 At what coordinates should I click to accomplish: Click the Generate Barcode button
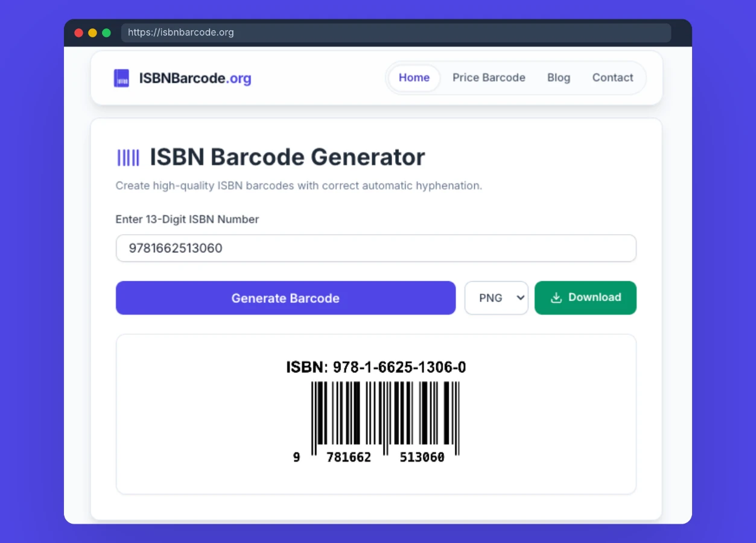coord(285,298)
